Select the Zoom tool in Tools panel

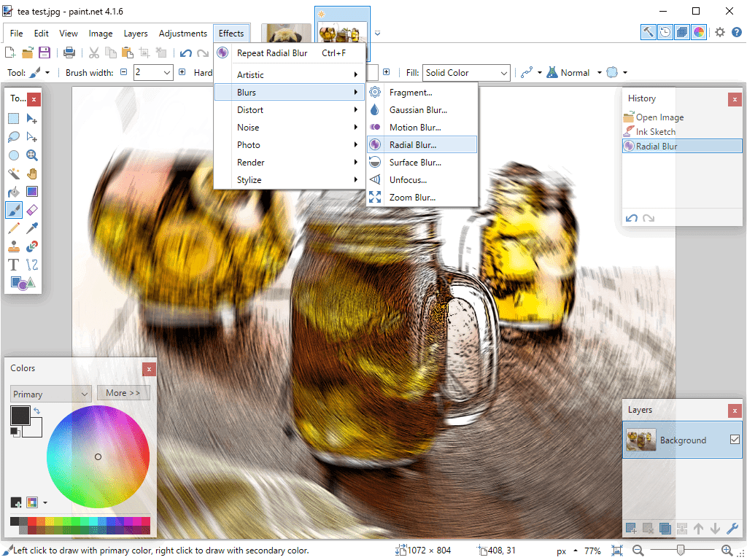(32, 155)
